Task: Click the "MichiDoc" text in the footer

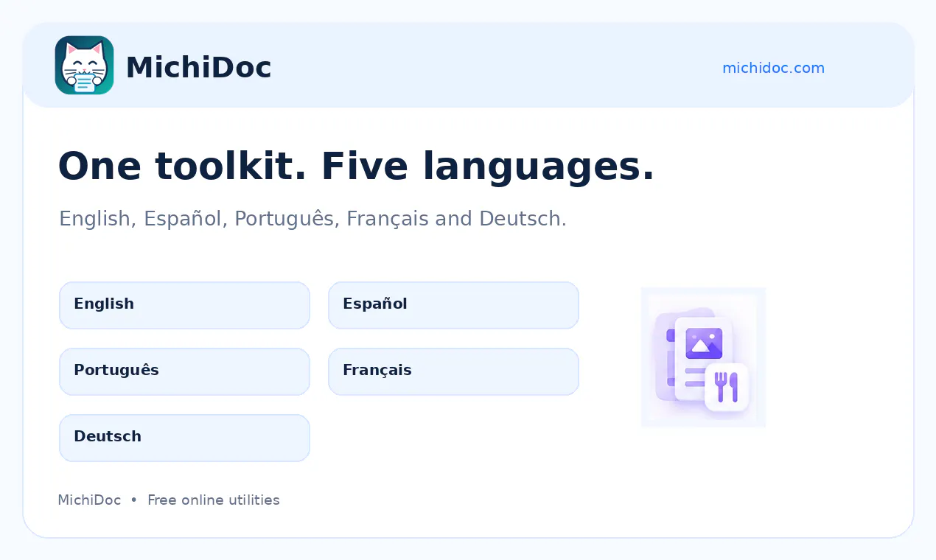Action: pos(89,500)
